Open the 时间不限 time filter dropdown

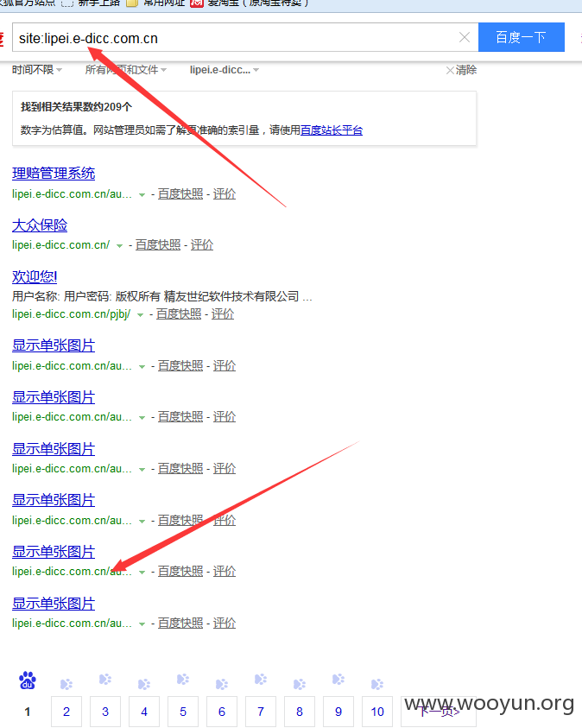(x=37, y=70)
